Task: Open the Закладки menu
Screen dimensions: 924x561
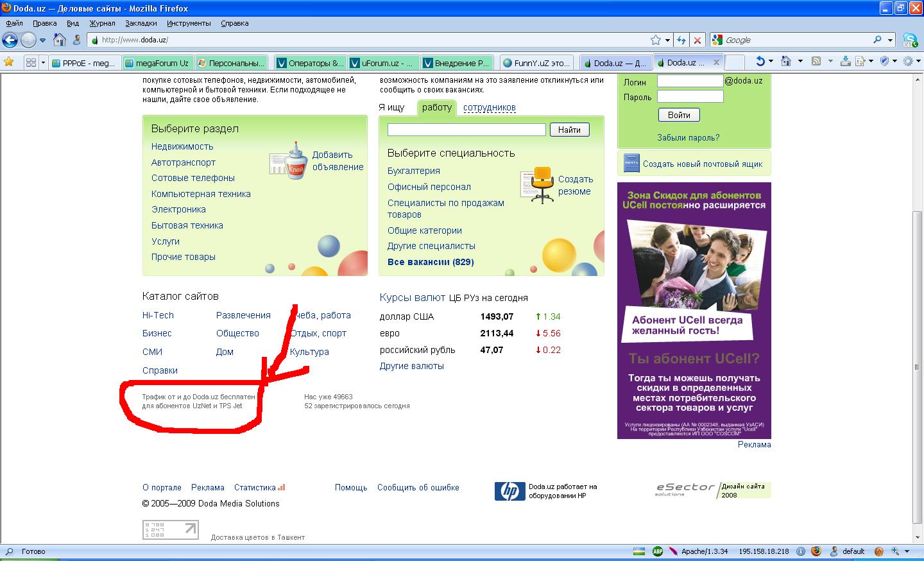Action: 141,23
